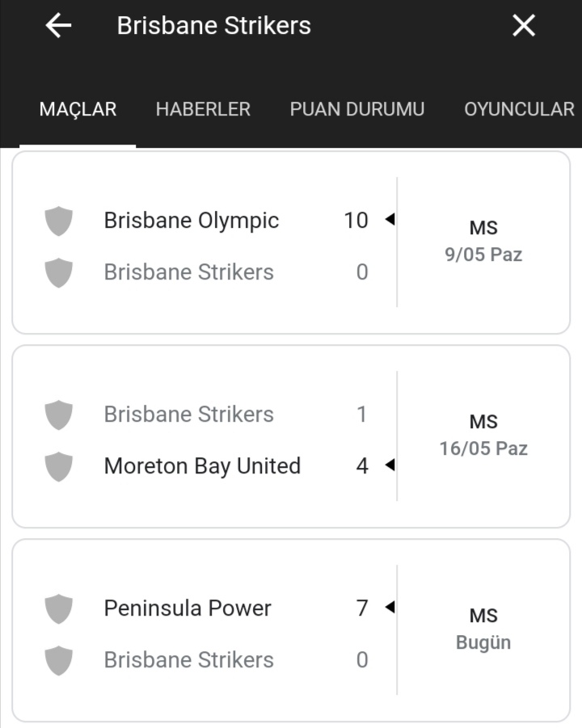Open match details dated 16/05 Paz

[x=483, y=436]
